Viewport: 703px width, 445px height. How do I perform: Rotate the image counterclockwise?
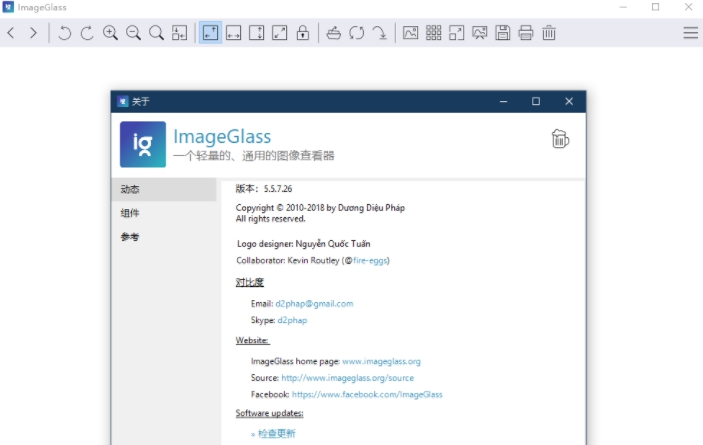tap(65, 33)
